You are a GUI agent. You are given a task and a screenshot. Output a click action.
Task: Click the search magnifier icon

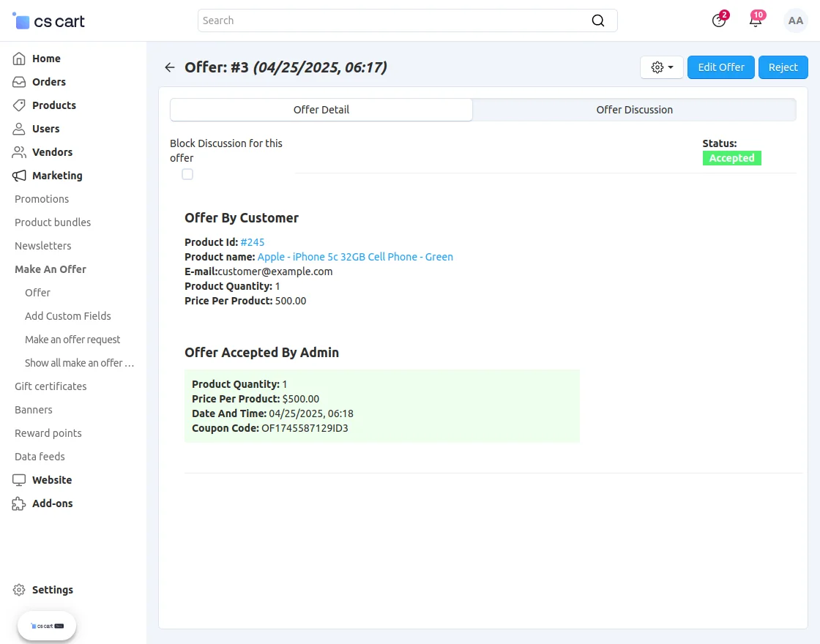[x=598, y=20]
